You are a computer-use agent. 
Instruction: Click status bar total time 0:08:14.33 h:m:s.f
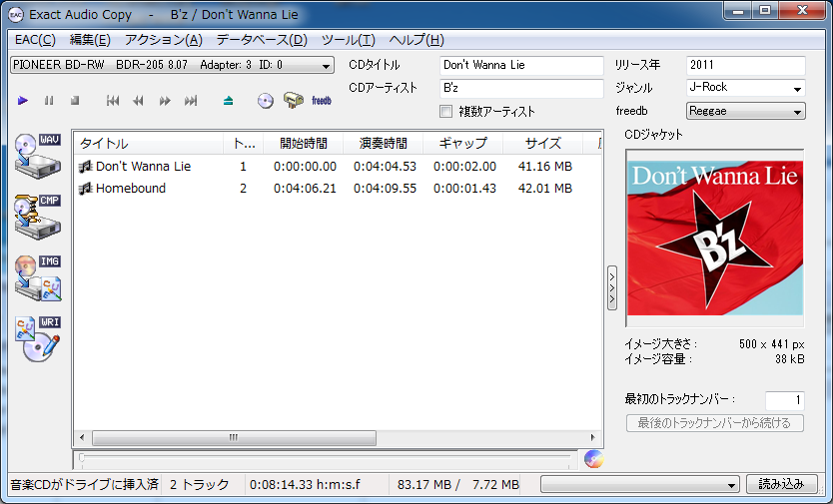click(305, 484)
